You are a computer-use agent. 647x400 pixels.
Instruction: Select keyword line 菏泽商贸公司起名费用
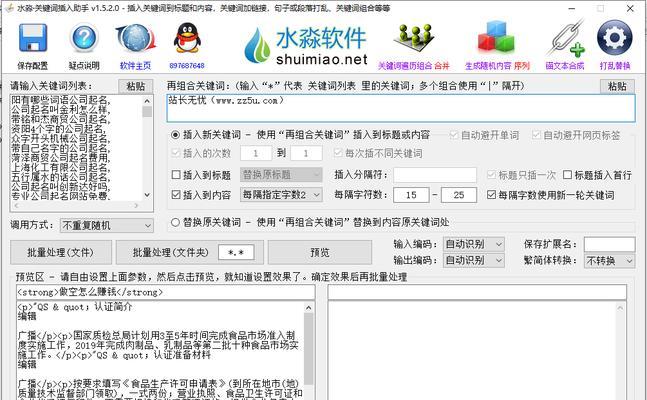60,158
